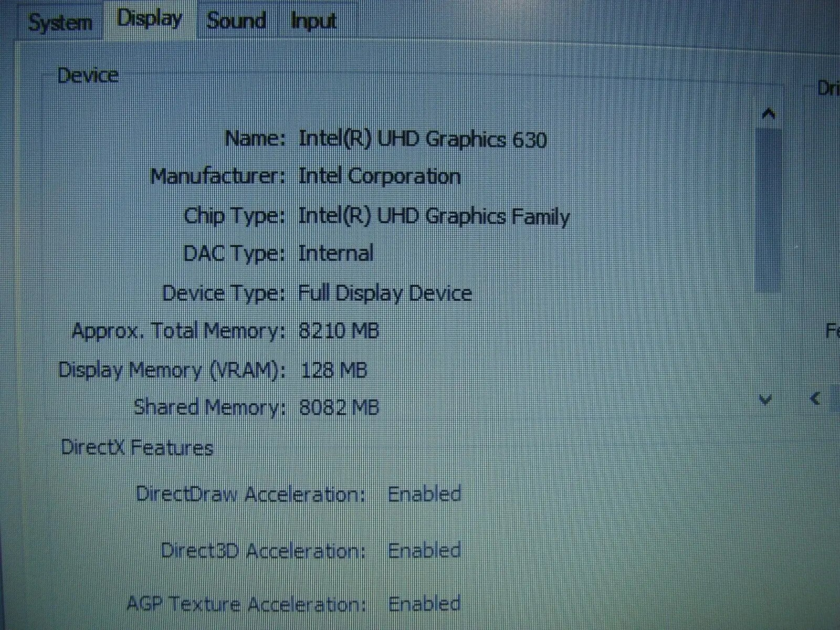Click the 'Device Type:' label
840x630 pixels.
[x=224, y=293]
